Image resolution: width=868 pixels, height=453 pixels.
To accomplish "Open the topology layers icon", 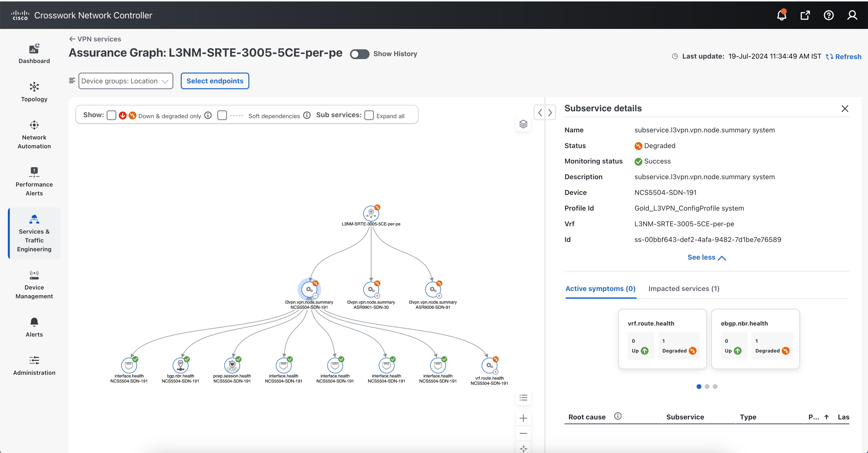I will (x=523, y=124).
